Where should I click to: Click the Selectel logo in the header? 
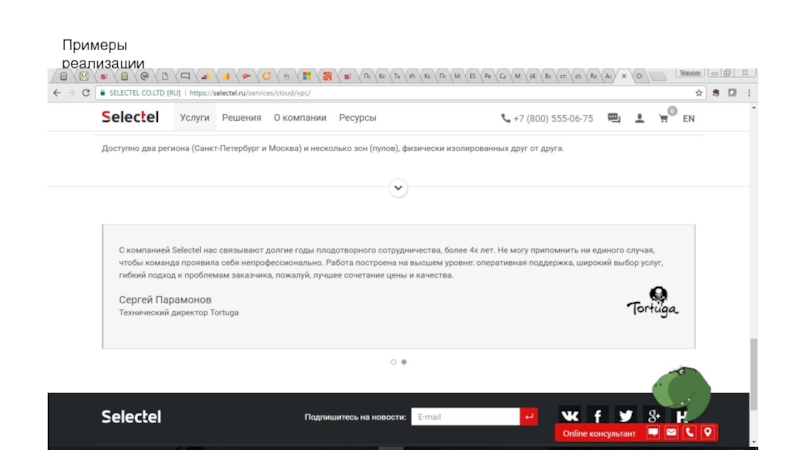pos(130,117)
